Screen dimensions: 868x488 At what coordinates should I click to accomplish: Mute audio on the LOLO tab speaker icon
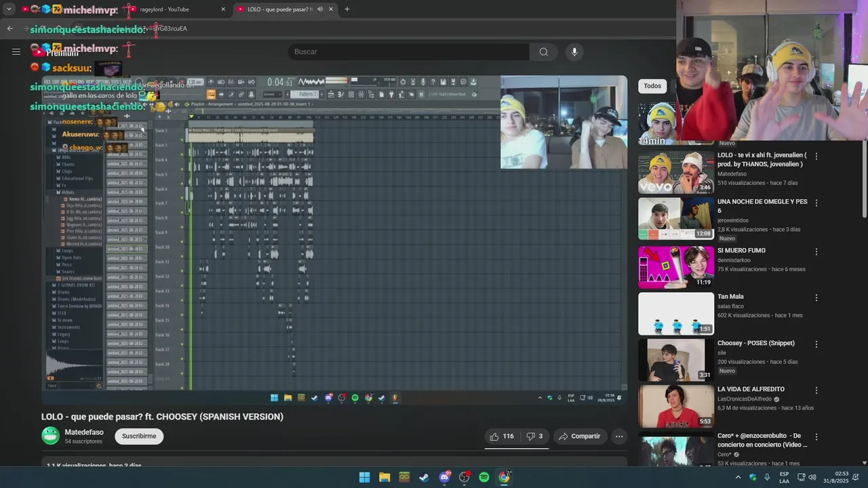[x=321, y=9]
